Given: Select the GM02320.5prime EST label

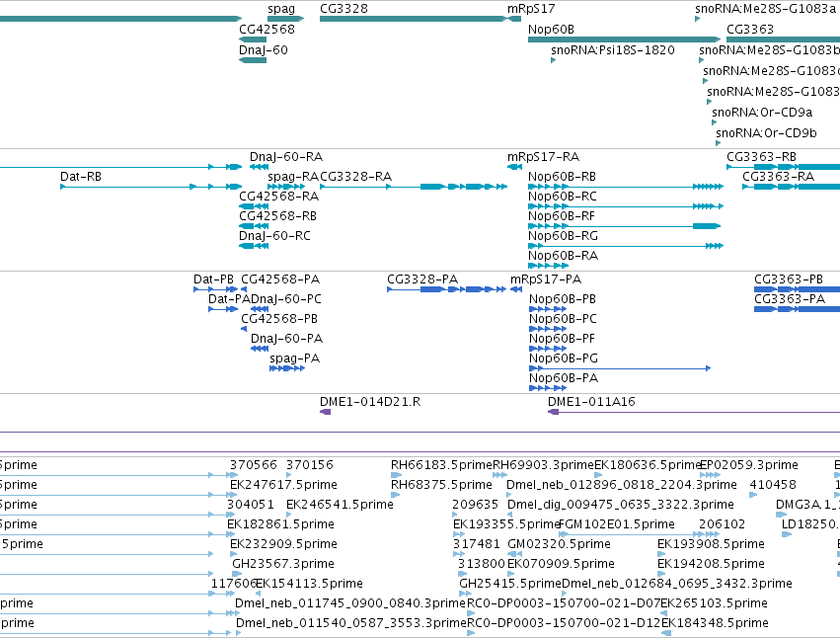Looking at the screenshot, I should pyautogui.click(x=559, y=544).
